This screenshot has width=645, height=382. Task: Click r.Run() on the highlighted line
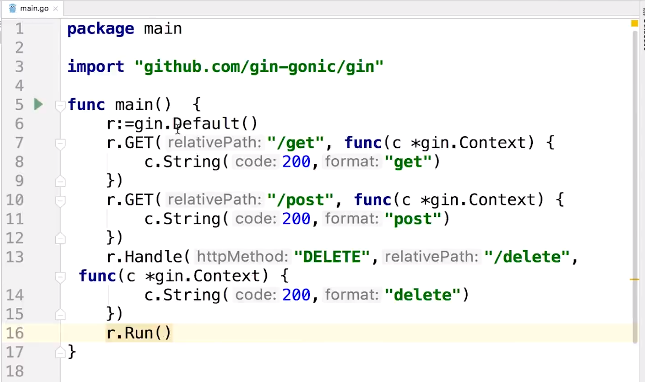pos(139,333)
